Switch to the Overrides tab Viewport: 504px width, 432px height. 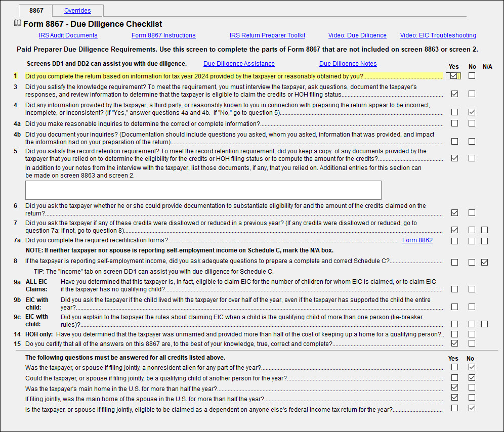click(x=77, y=10)
